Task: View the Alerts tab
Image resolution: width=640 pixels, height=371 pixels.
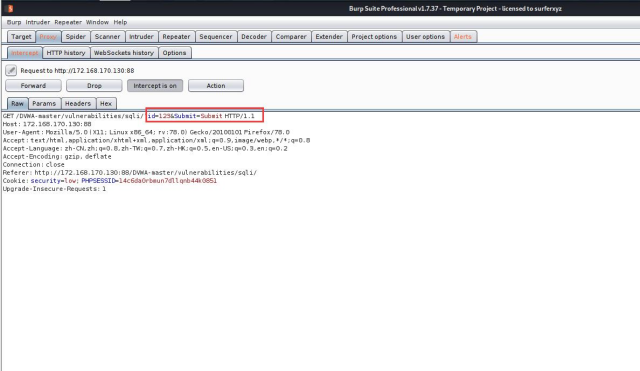Action: pos(462,37)
